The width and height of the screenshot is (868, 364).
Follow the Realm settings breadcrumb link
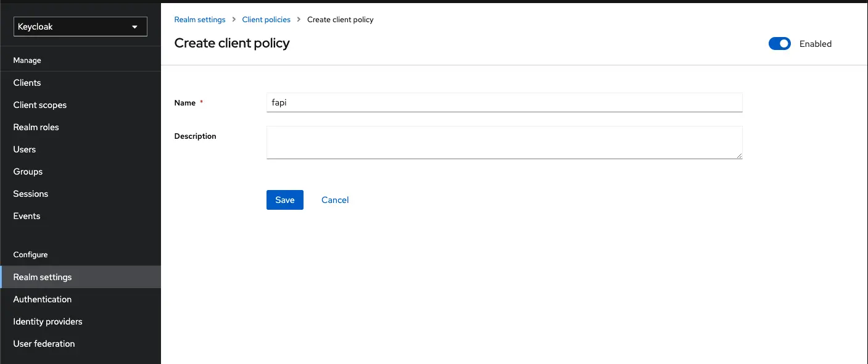pyautogui.click(x=200, y=19)
